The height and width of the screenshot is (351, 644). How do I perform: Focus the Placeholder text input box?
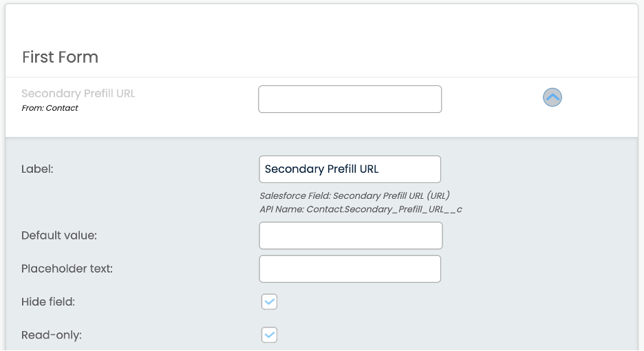[350, 269]
